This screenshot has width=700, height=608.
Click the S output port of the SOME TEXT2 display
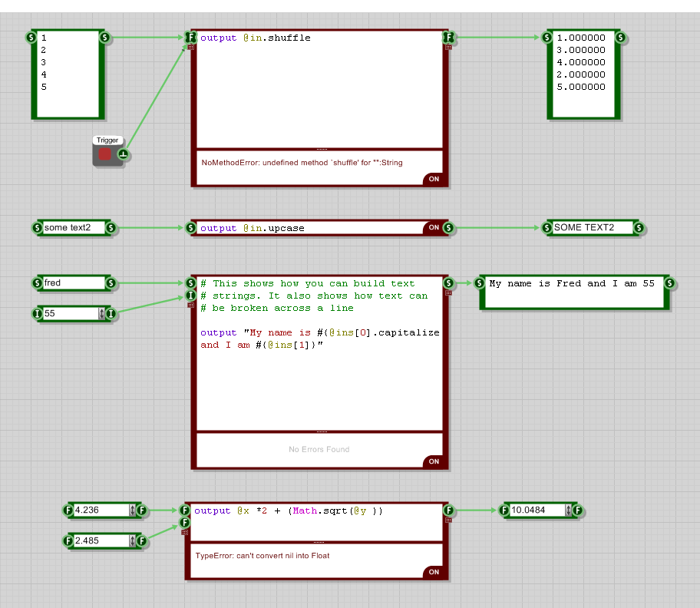click(x=638, y=227)
